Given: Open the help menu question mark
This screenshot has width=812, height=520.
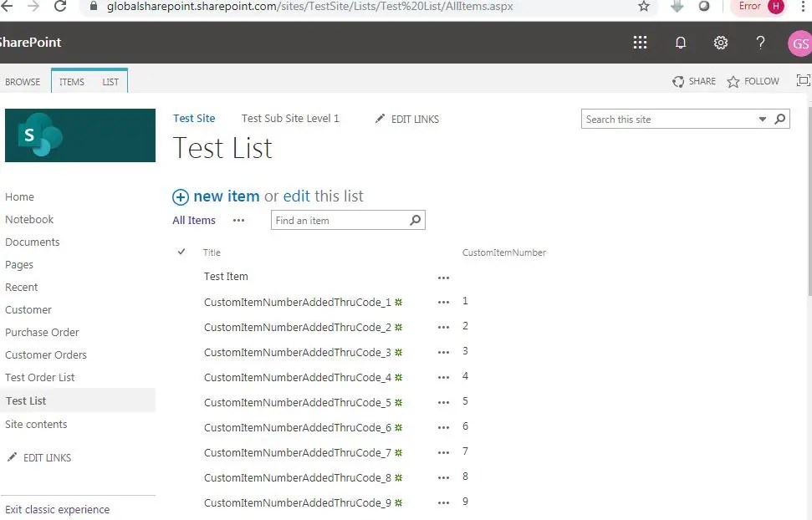Looking at the screenshot, I should point(760,43).
